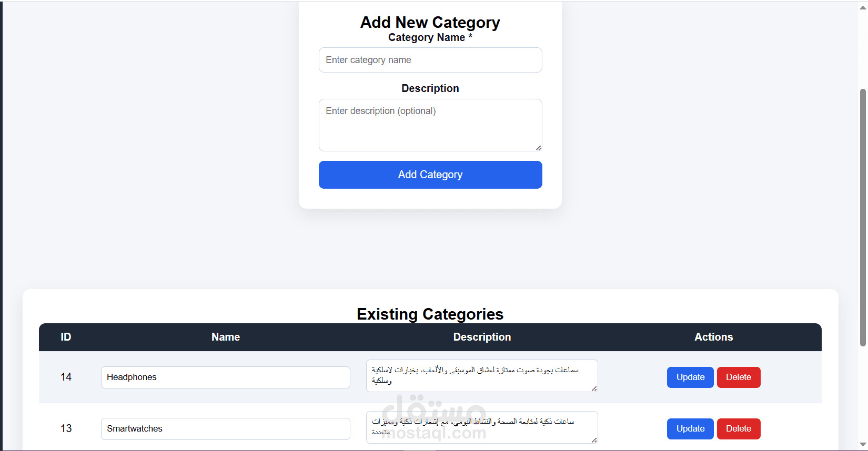The width and height of the screenshot is (868, 451).
Task: Click the Name column header
Action: click(226, 337)
